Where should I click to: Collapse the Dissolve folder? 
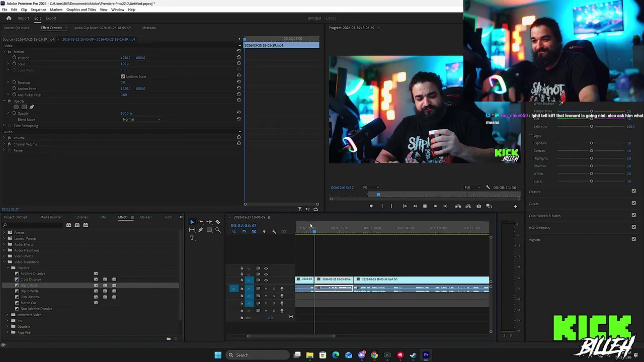pos(8,268)
